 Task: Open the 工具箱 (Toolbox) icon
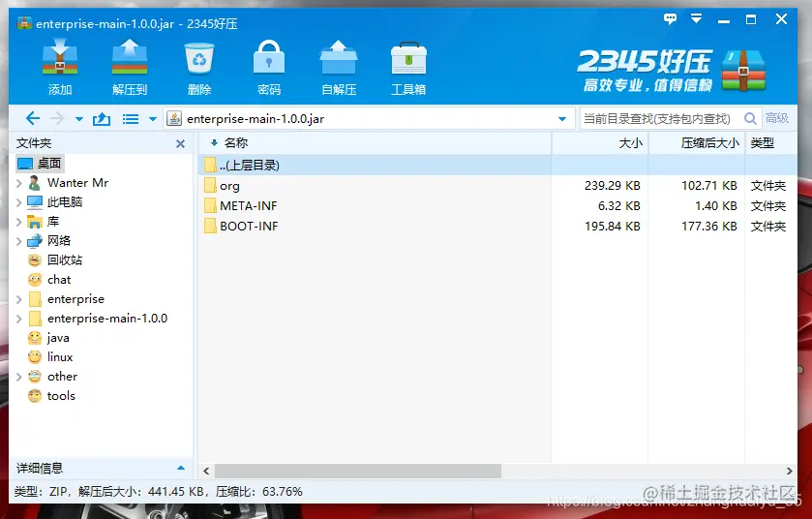(408, 67)
